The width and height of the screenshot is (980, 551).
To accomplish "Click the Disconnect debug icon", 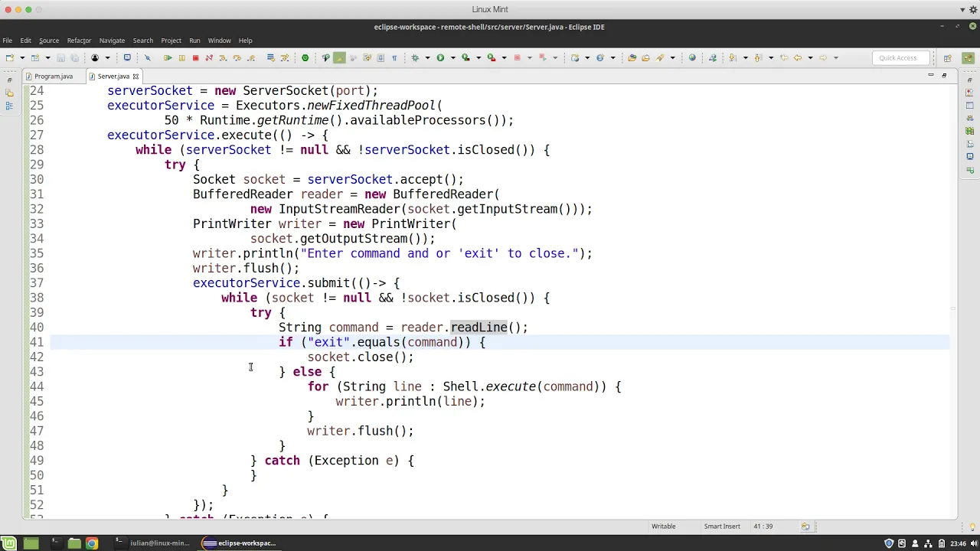I will coord(208,57).
